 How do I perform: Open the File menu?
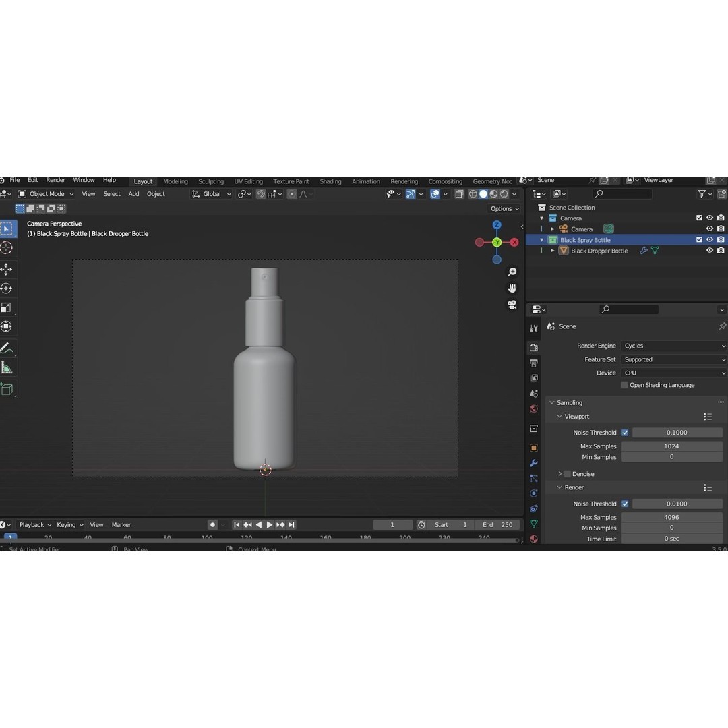tap(15, 180)
